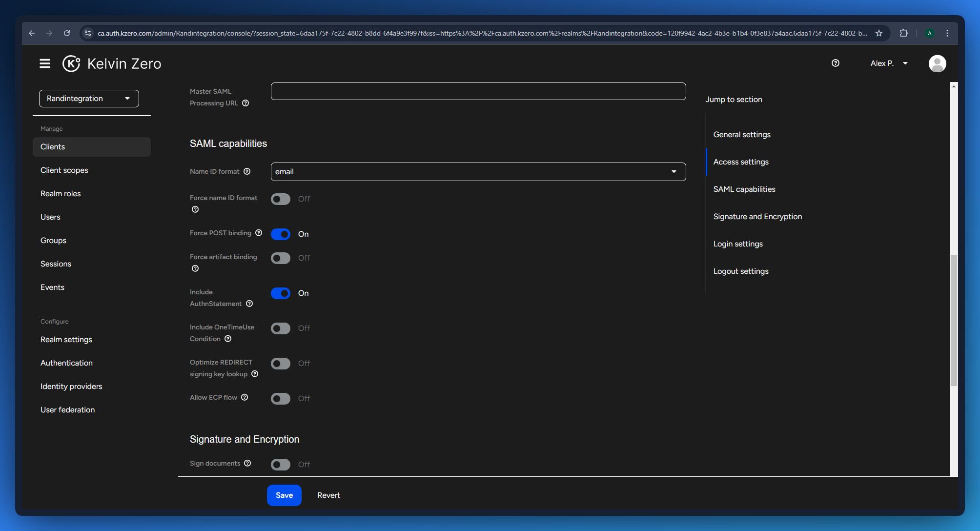Show help for Allow ECP flow
980x531 pixels.
point(245,397)
